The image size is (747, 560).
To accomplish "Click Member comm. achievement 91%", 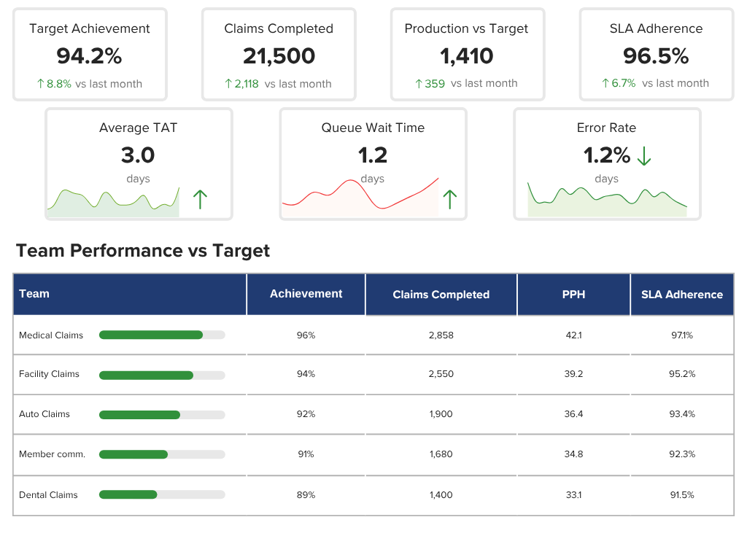I will pos(306,454).
